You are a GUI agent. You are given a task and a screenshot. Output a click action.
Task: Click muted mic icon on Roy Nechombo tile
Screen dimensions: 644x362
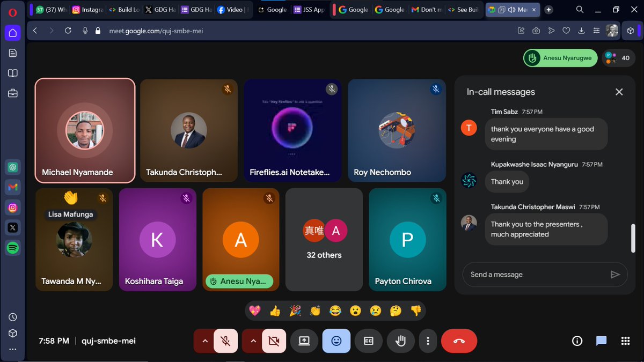coord(436,89)
